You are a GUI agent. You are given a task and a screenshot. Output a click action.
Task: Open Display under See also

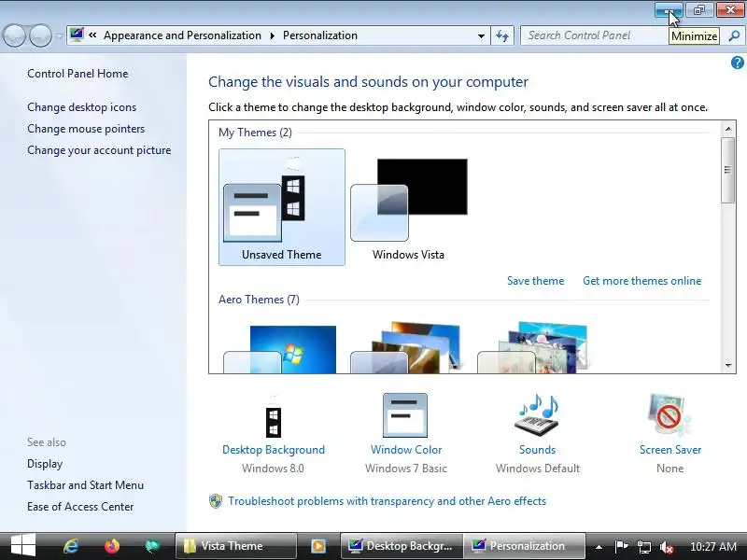[45, 463]
